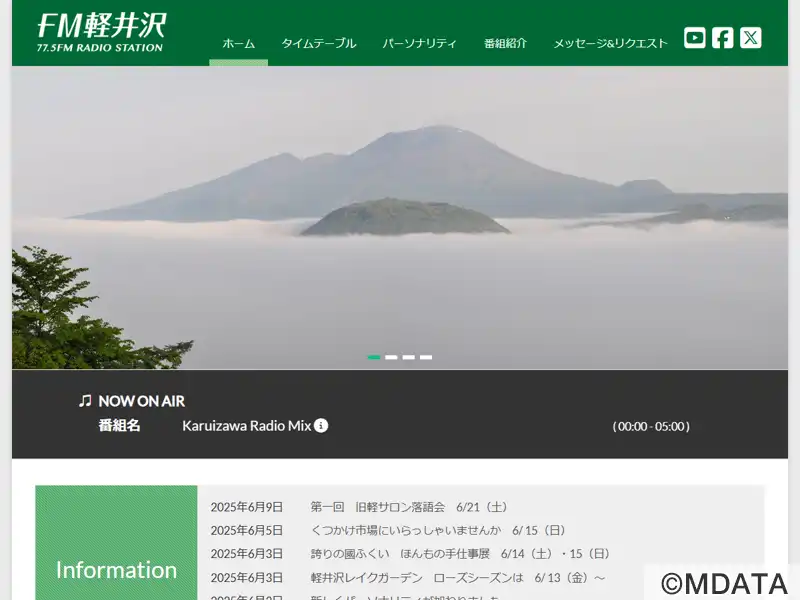Image resolution: width=800 pixels, height=600 pixels.
Task: Select the first slider indicator dot
Action: click(374, 357)
